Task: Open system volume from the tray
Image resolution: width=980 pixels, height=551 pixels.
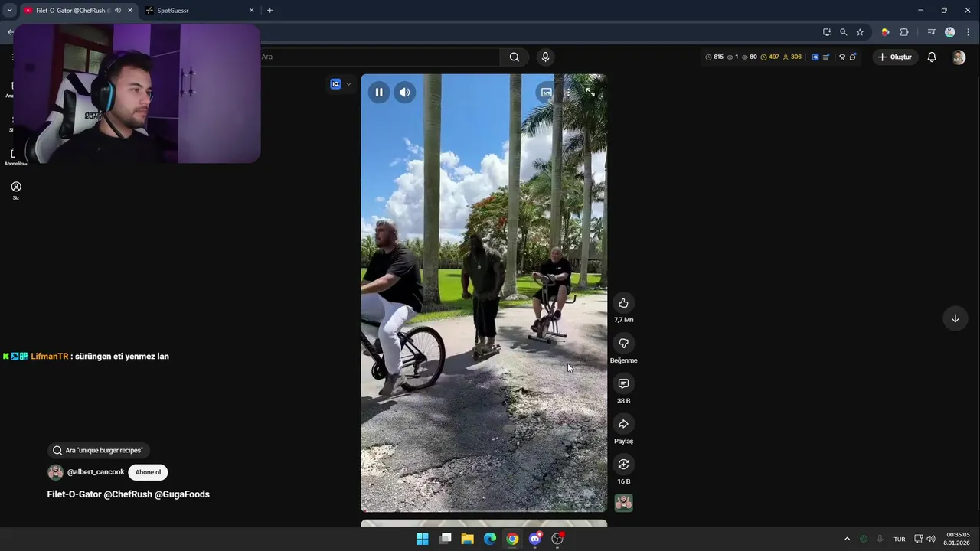Action: (x=931, y=539)
